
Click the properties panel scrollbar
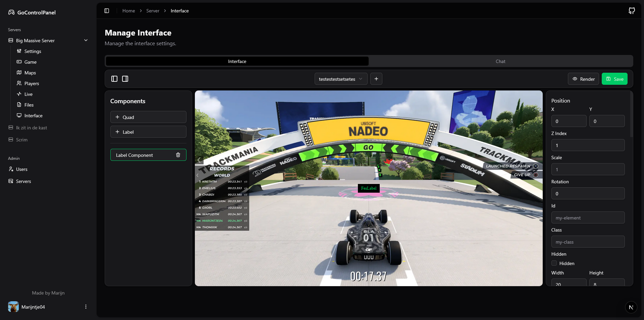(632, 114)
